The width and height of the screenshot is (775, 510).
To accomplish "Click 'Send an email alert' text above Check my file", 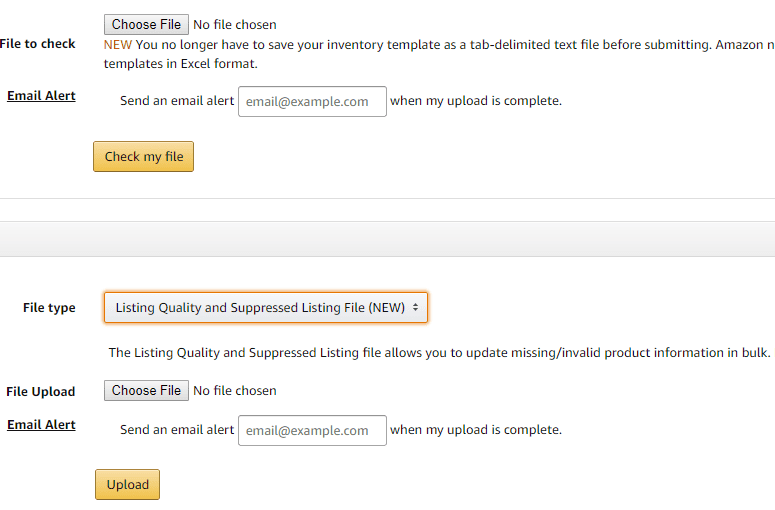I will click(x=177, y=101).
